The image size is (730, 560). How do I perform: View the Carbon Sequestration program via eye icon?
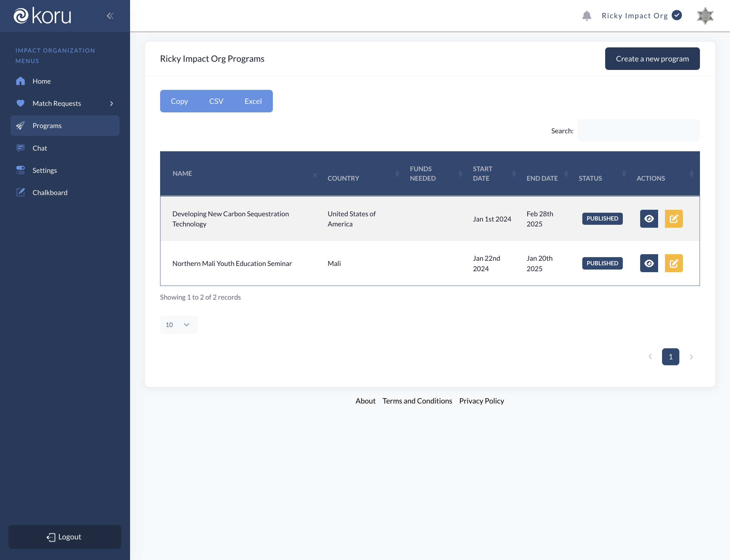649,219
